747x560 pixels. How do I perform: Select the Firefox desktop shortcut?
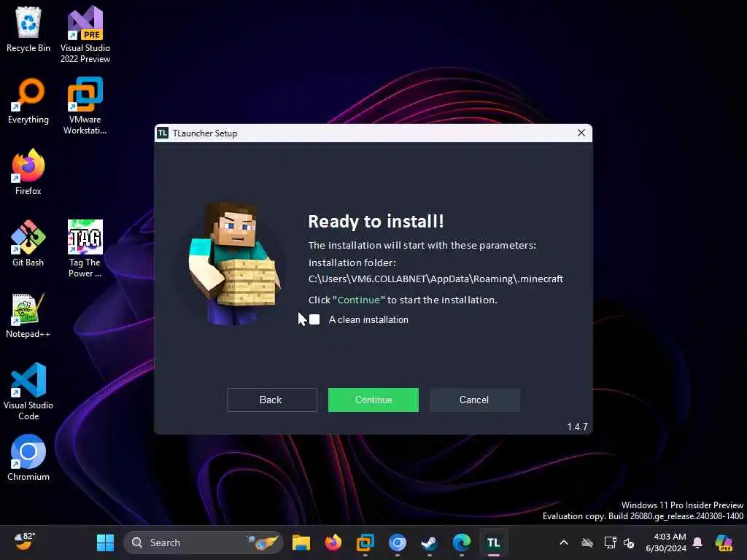(28, 172)
